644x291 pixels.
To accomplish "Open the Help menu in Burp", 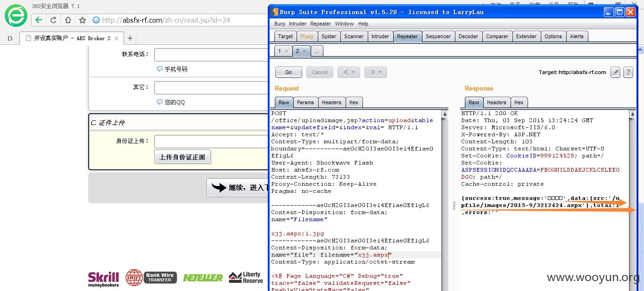I will point(363,24).
